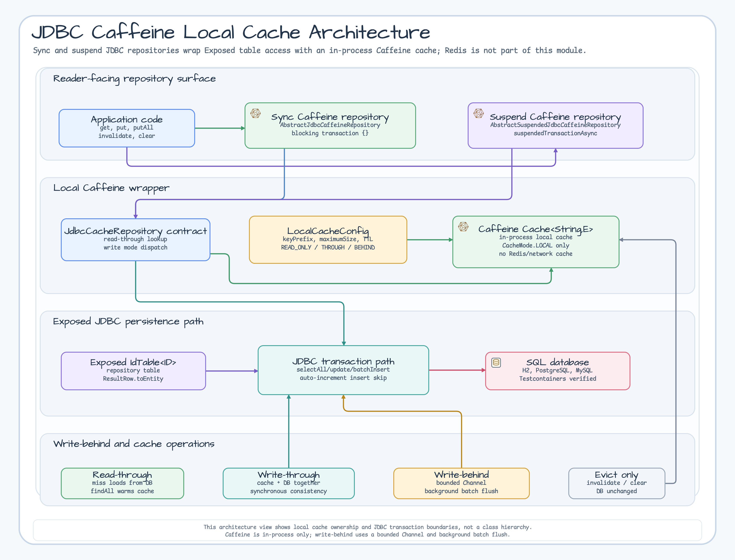Select the Evict only operation box
Viewport: 735px width, 560px height.
(x=617, y=483)
